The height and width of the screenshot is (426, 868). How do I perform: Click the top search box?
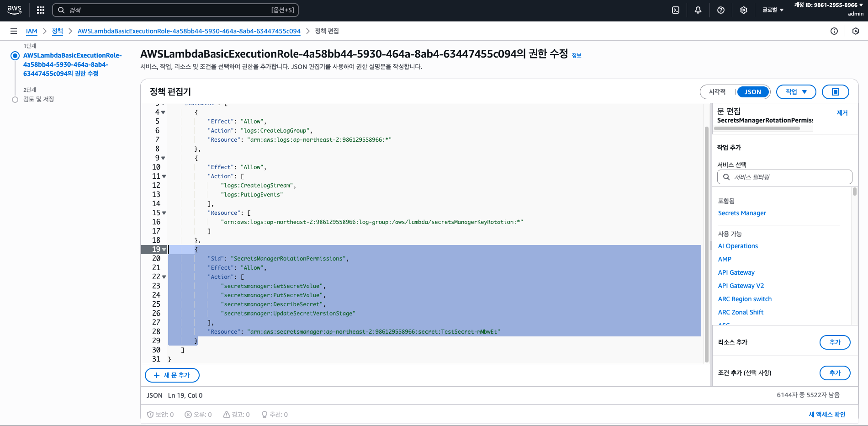tap(175, 10)
